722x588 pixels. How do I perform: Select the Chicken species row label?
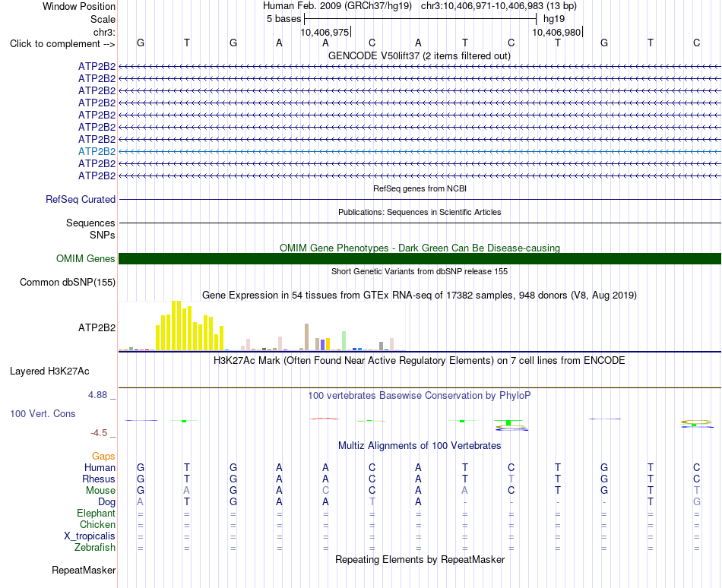pos(97,524)
